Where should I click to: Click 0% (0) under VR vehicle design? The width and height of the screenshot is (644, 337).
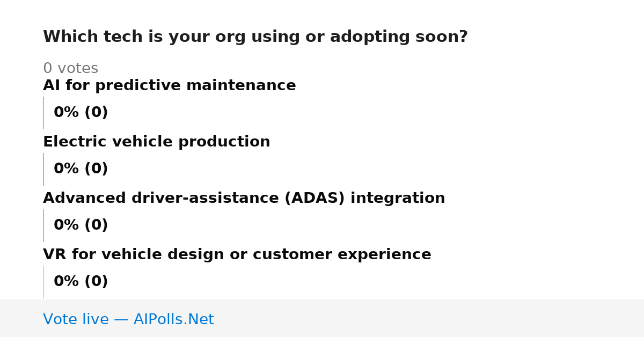point(81,282)
